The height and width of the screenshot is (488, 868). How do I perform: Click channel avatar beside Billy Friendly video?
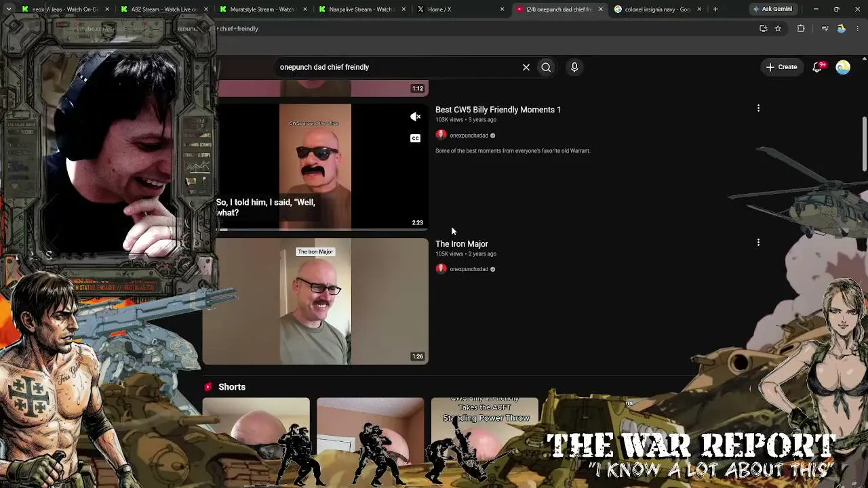click(441, 136)
